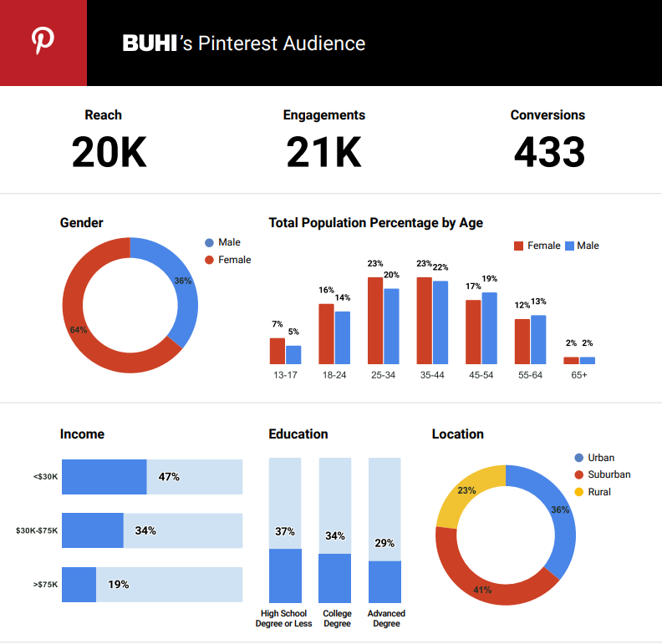Click the Engagements value 21K

pos(323,152)
